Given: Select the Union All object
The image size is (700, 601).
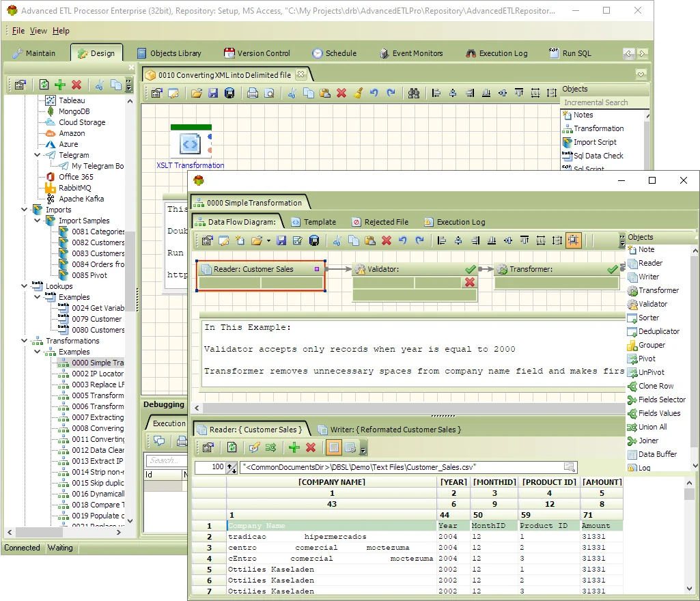Looking at the screenshot, I should pyautogui.click(x=647, y=427).
